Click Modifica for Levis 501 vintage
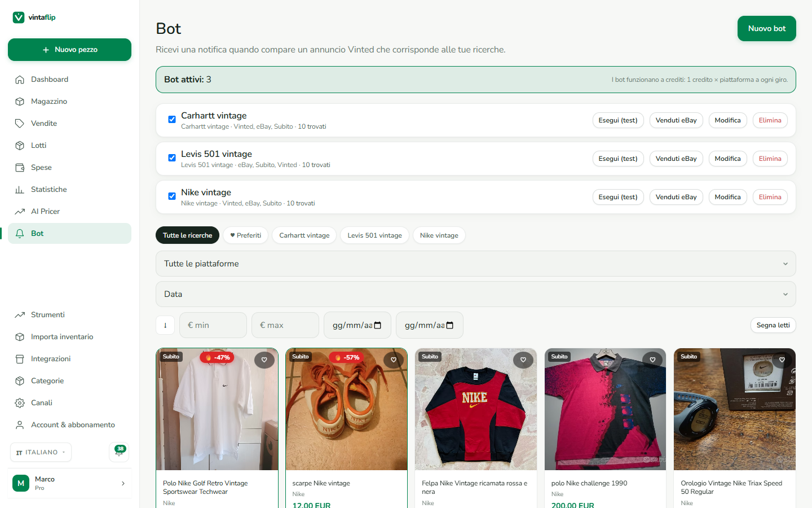This screenshot has width=812, height=508. coord(728,159)
